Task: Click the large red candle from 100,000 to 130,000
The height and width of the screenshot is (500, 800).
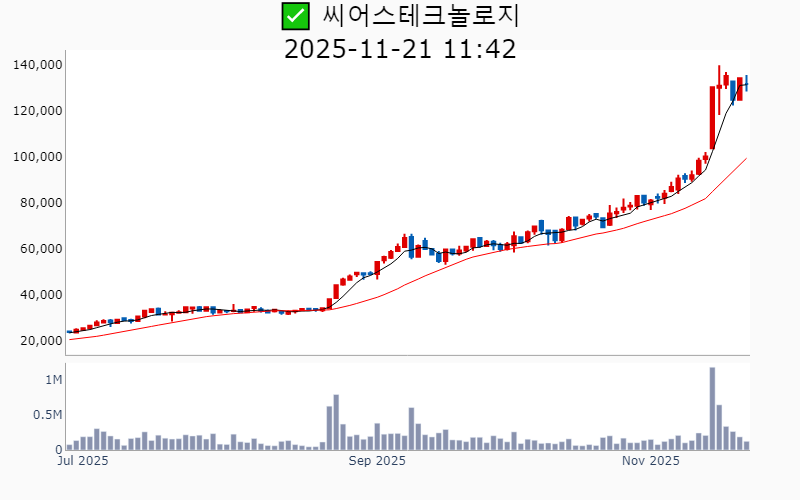Action: tap(712, 117)
